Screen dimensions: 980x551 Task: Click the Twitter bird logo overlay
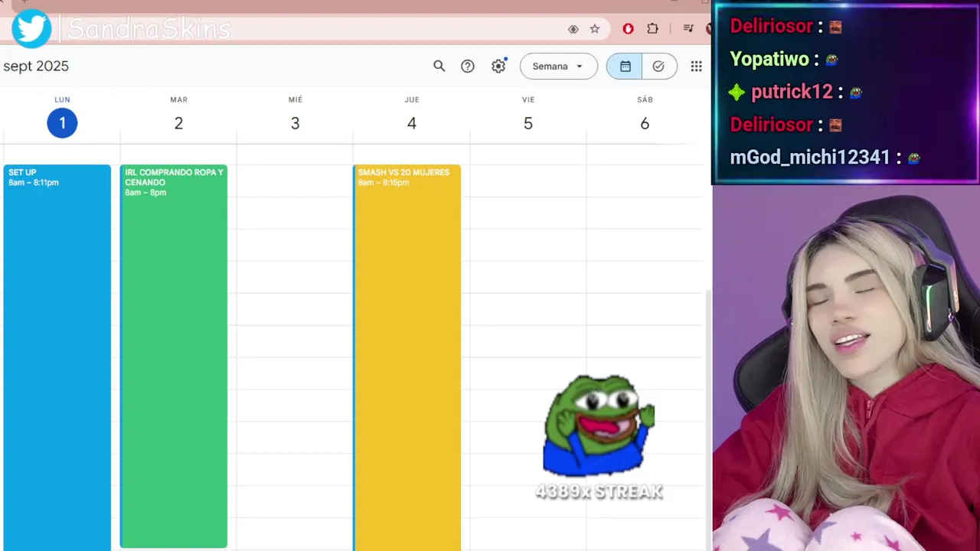coord(31,29)
